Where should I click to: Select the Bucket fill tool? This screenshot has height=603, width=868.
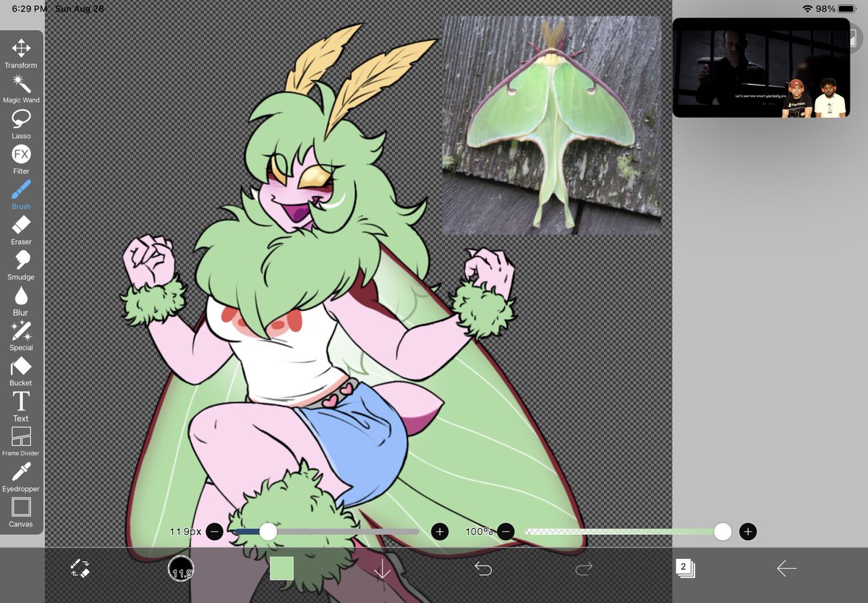tap(21, 372)
